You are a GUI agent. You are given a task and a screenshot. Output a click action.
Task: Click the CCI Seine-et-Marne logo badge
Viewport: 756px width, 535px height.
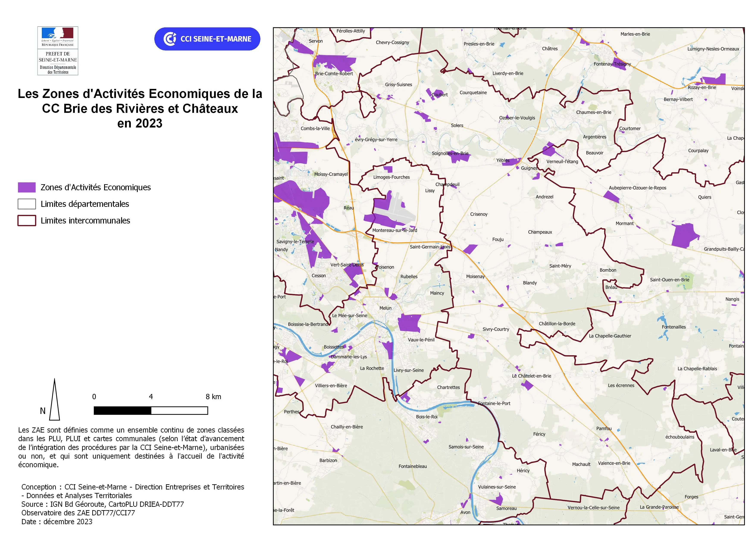(207, 39)
